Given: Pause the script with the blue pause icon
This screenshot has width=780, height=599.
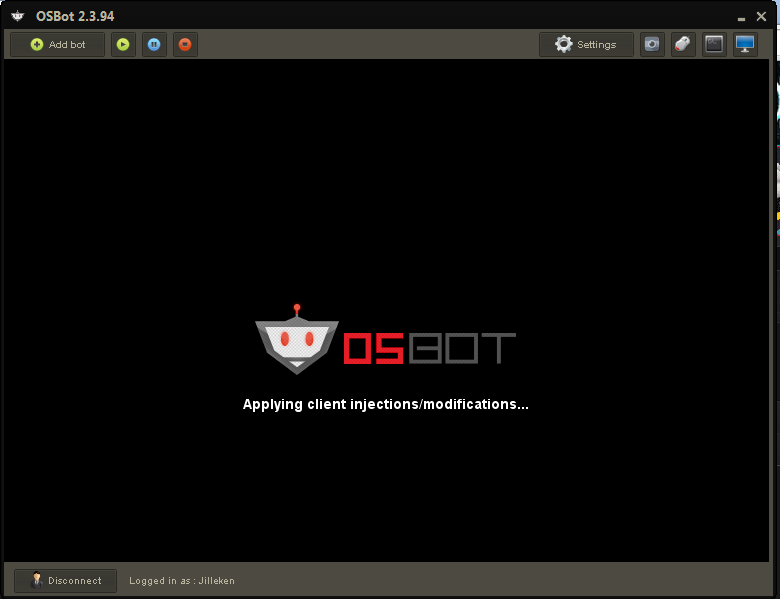Looking at the screenshot, I should coord(154,45).
